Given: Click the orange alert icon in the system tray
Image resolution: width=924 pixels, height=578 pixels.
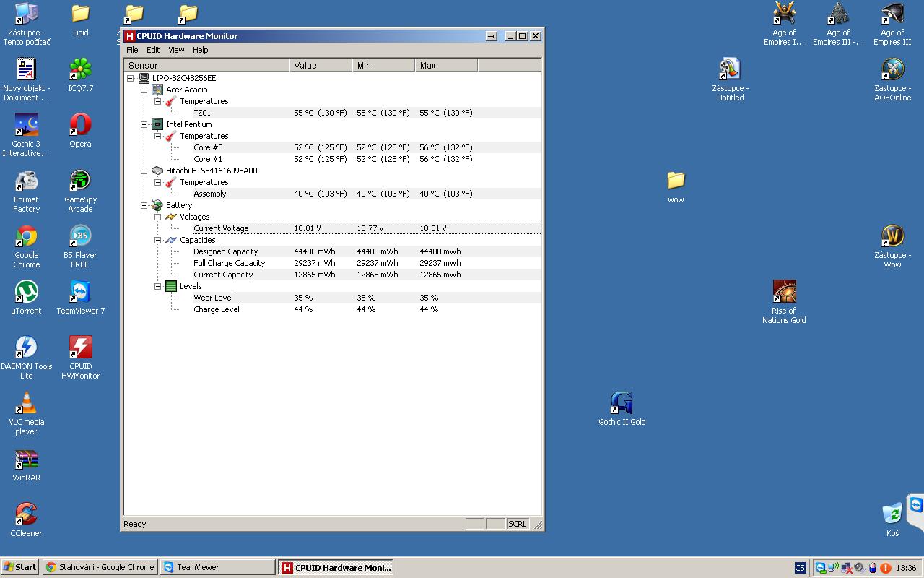Looking at the screenshot, I should [x=886, y=568].
